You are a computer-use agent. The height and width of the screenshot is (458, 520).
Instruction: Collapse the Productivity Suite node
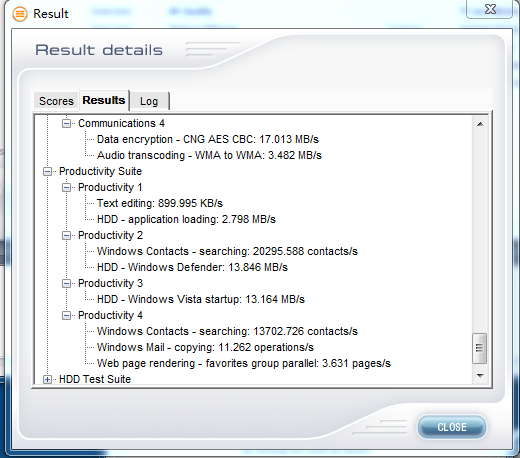tap(47, 172)
